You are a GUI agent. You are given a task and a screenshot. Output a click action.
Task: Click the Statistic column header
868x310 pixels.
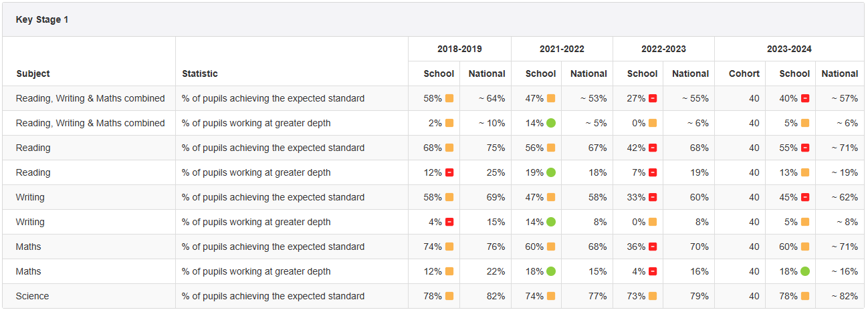pyautogui.click(x=200, y=73)
